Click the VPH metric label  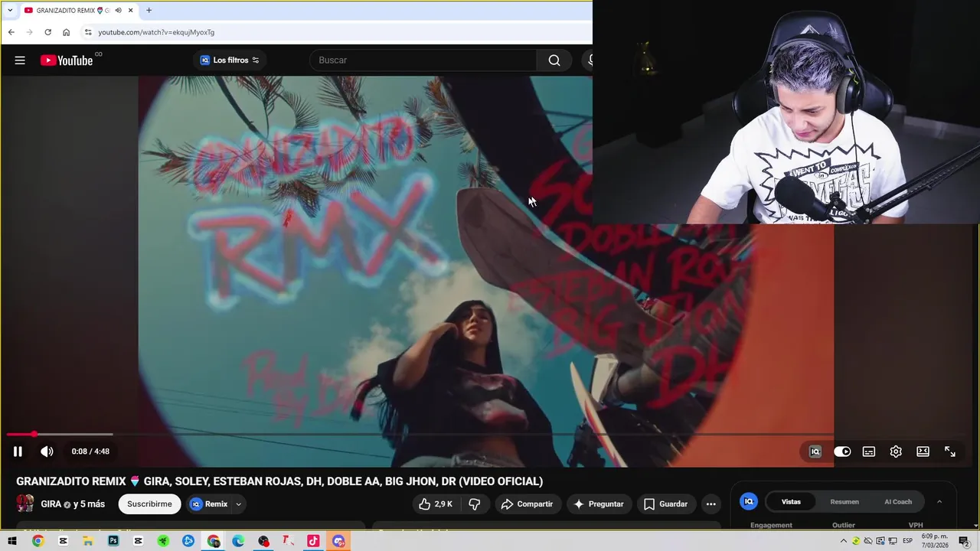[x=916, y=525]
